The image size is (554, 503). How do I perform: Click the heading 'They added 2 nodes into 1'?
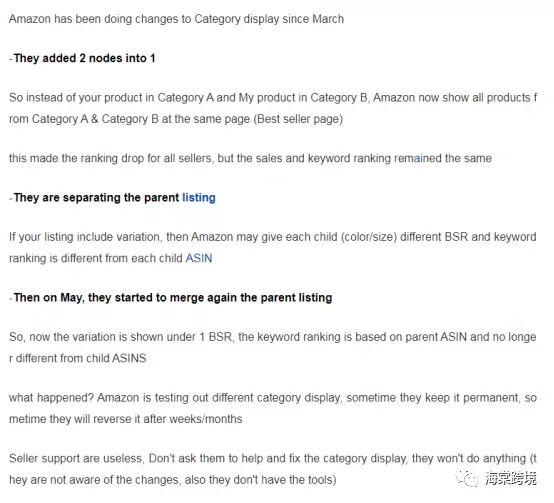pyautogui.click(x=84, y=58)
